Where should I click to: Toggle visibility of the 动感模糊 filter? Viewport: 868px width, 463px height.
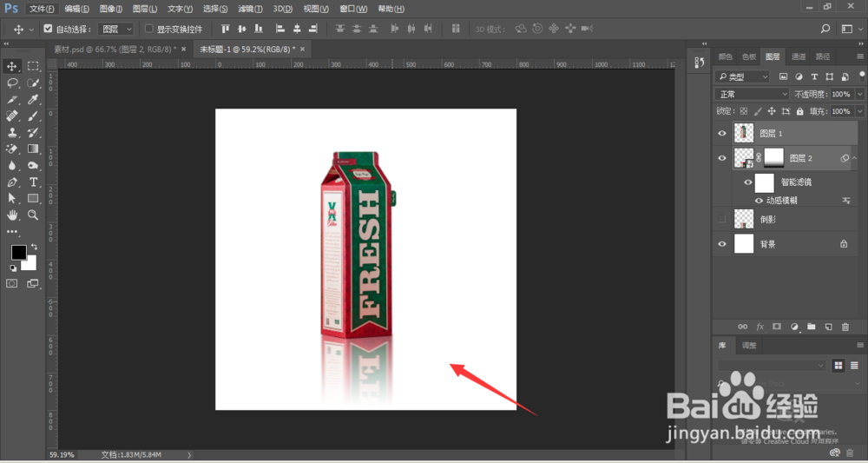click(x=759, y=201)
